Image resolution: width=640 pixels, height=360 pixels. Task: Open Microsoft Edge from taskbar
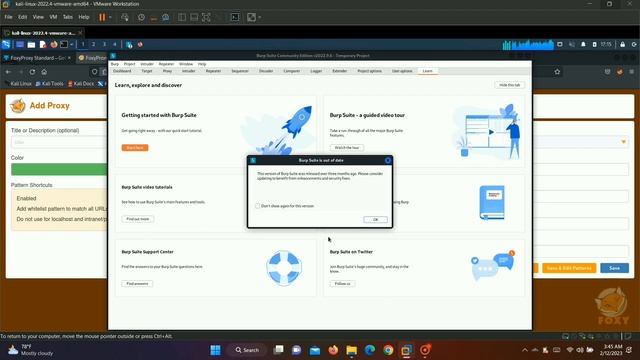point(370,350)
